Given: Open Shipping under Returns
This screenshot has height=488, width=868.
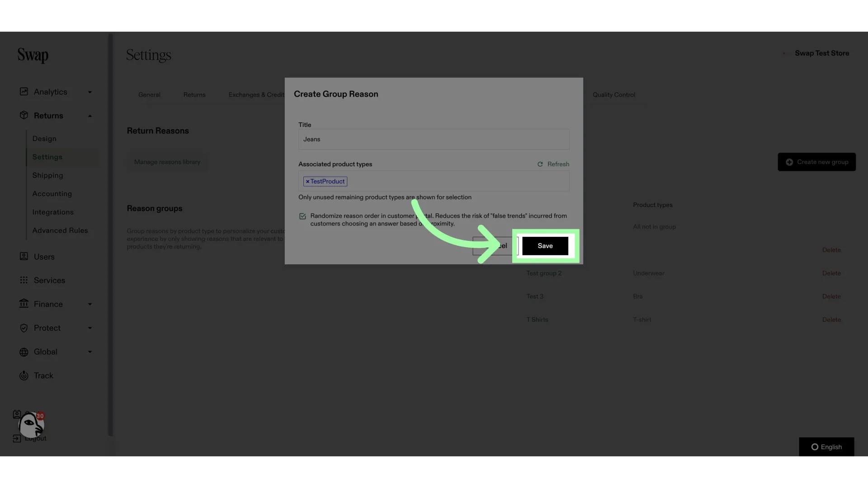Looking at the screenshot, I should coord(47,175).
